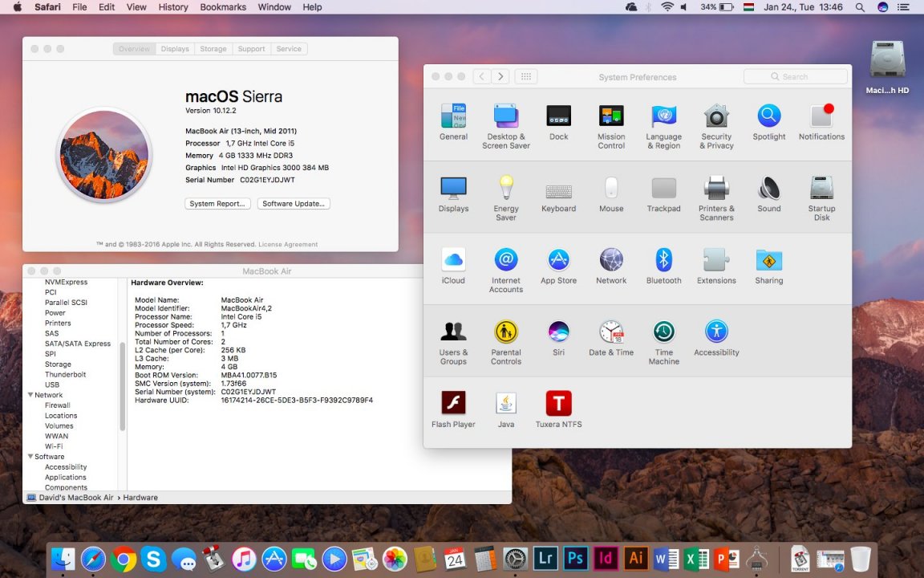Screen dimensions: 924x578
Task: Open the Bookmarks menu
Action: (223, 7)
